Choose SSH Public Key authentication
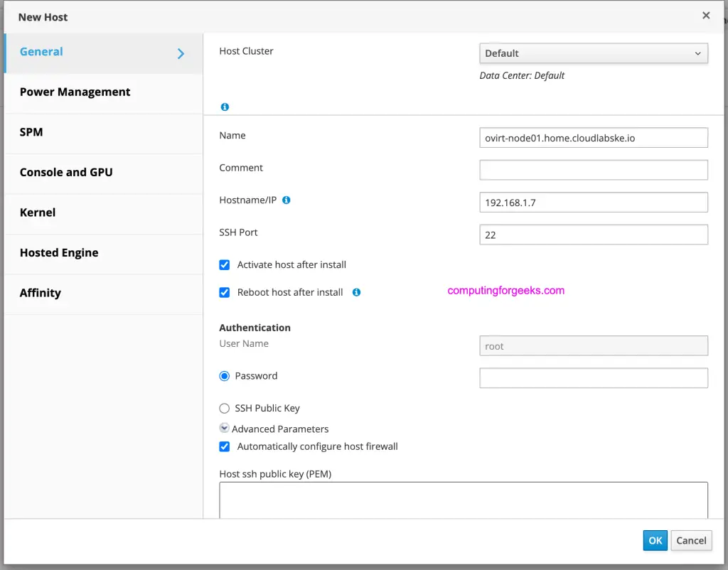This screenshot has width=728, height=570. [224, 409]
